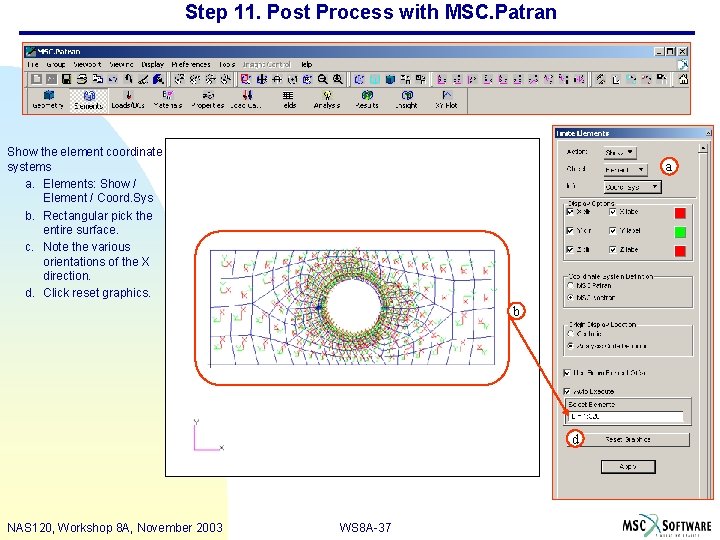Click the Copy to clipboard toolbar icon
Image resolution: width=720 pixels, height=540 pixels.
97,79
